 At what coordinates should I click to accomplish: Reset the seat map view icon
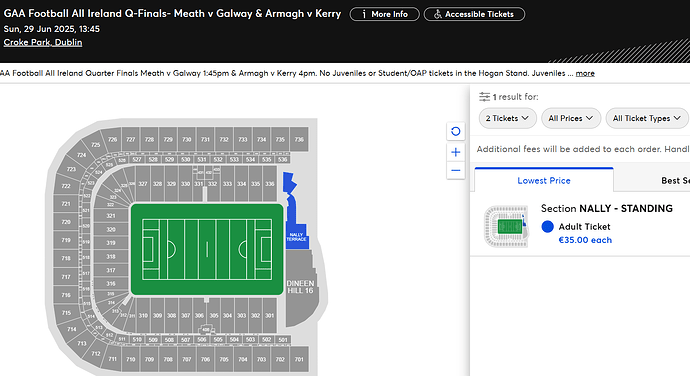click(455, 131)
